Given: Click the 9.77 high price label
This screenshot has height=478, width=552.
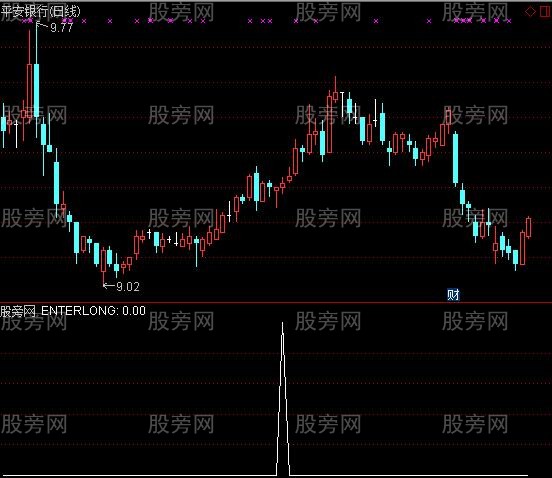Looking at the screenshot, I should click(x=62, y=27).
